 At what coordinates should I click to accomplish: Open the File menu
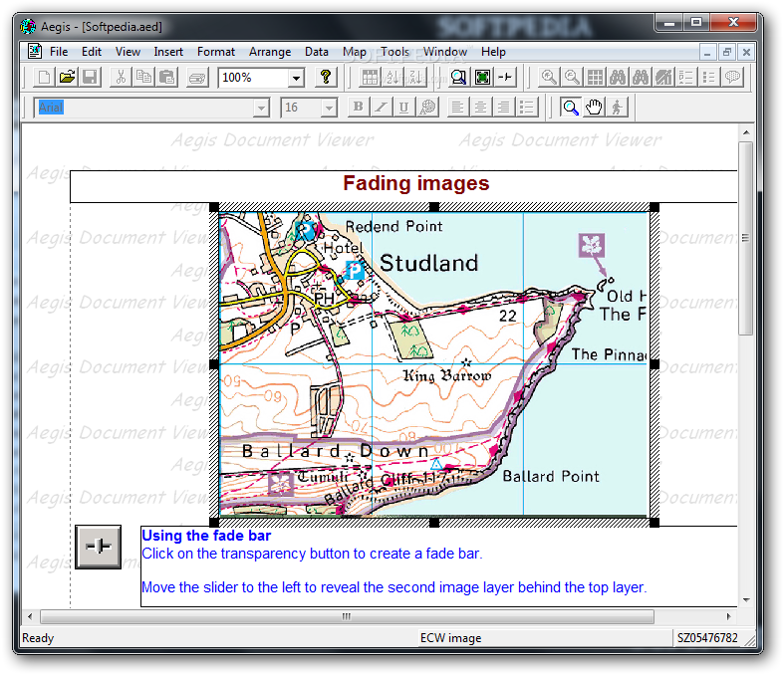[x=59, y=52]
